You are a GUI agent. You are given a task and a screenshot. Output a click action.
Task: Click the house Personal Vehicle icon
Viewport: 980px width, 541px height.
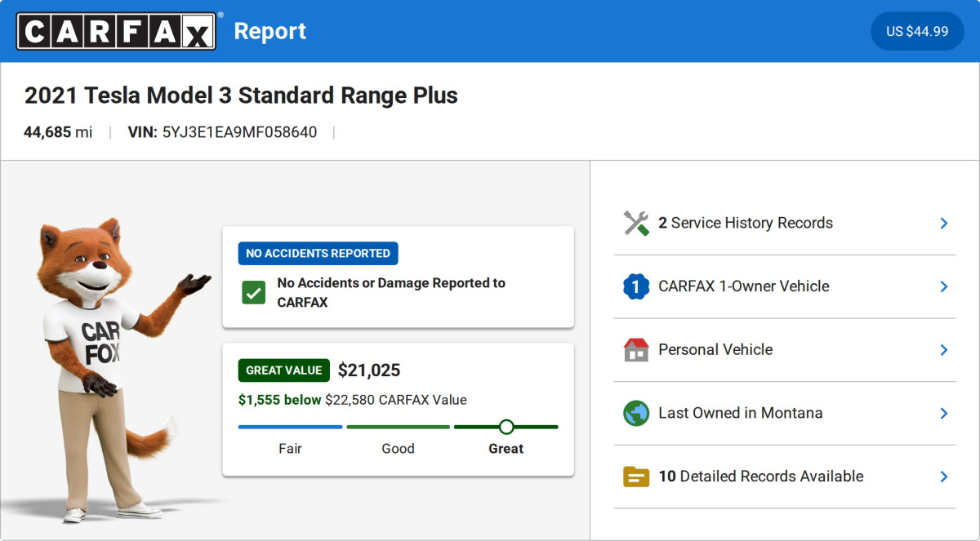coord(635,349)
